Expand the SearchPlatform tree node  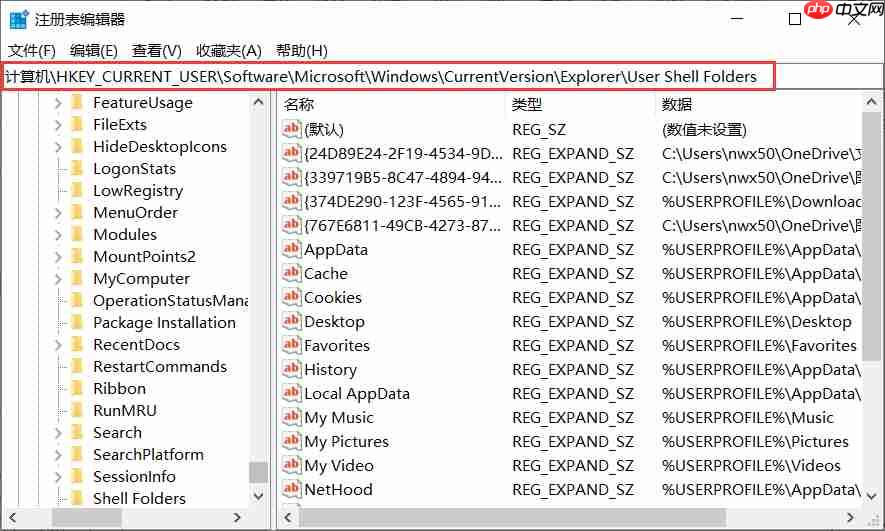58,455
